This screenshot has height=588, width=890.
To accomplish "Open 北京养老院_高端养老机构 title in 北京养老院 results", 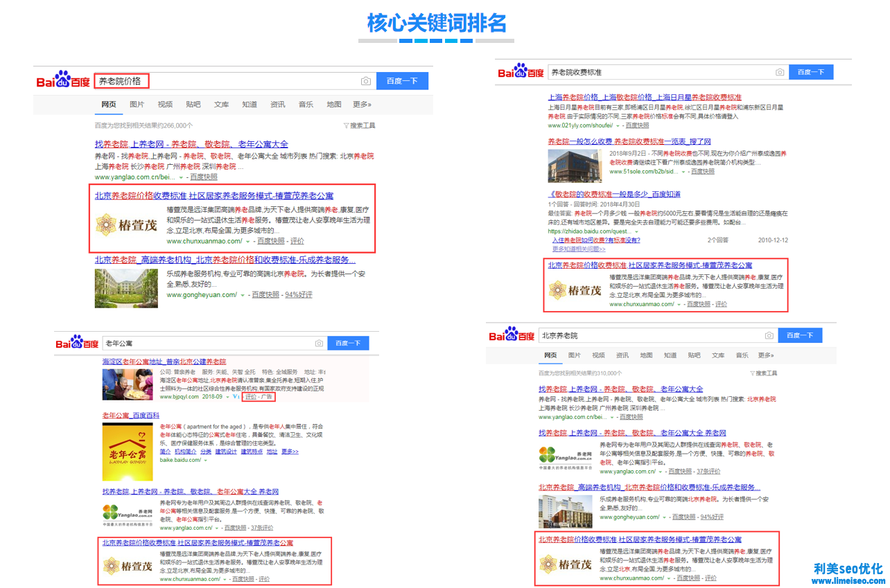I will [x=649, y=488].
